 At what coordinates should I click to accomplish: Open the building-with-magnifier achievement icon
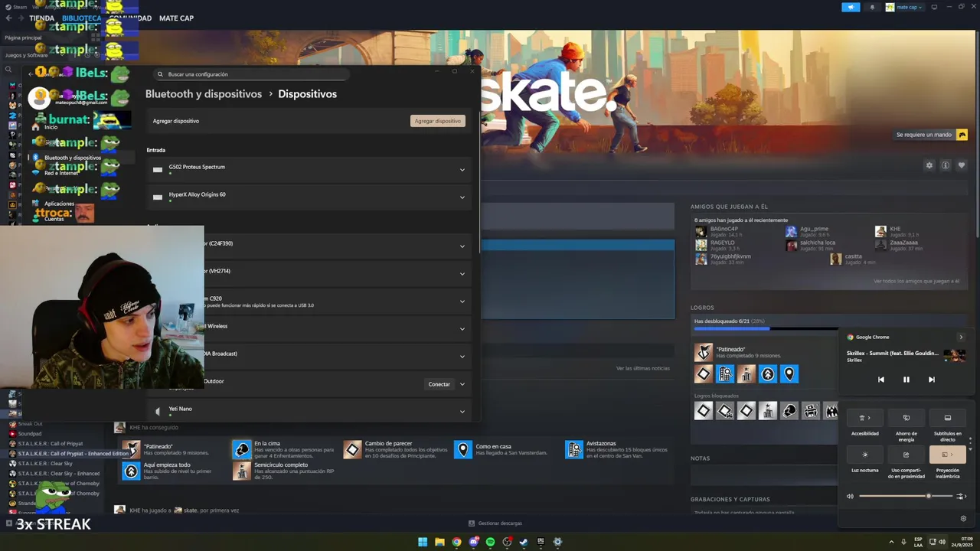pos(725,373)
